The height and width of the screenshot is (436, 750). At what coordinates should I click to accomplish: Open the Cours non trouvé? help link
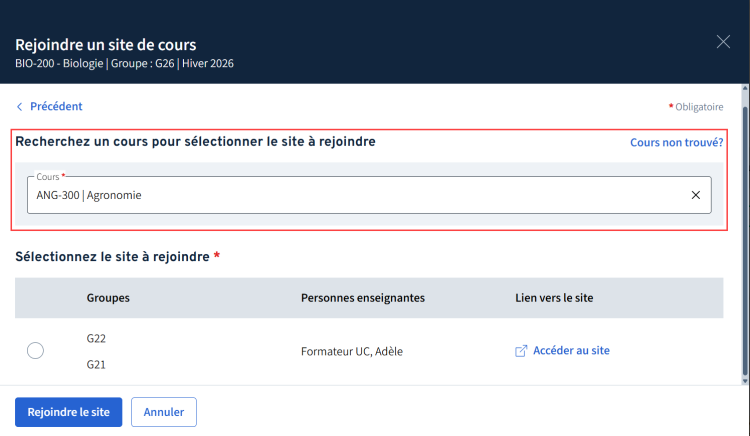(676, 142)
